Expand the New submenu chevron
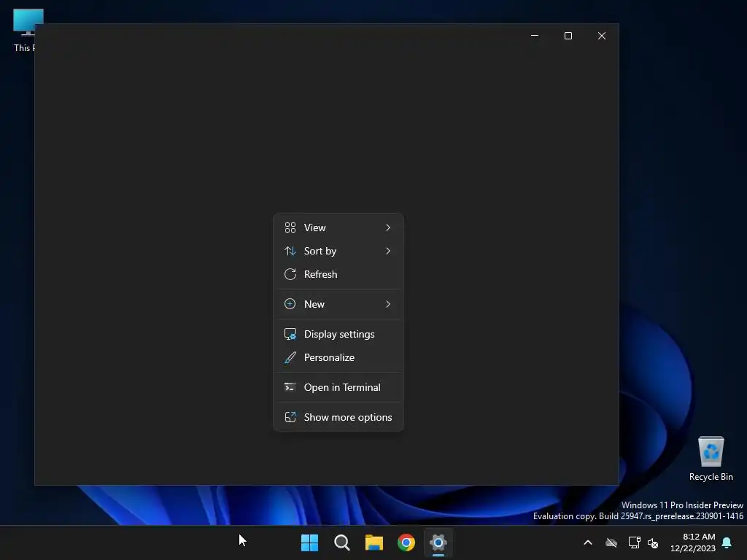The image size is (747, 560). tap(388, 304)
